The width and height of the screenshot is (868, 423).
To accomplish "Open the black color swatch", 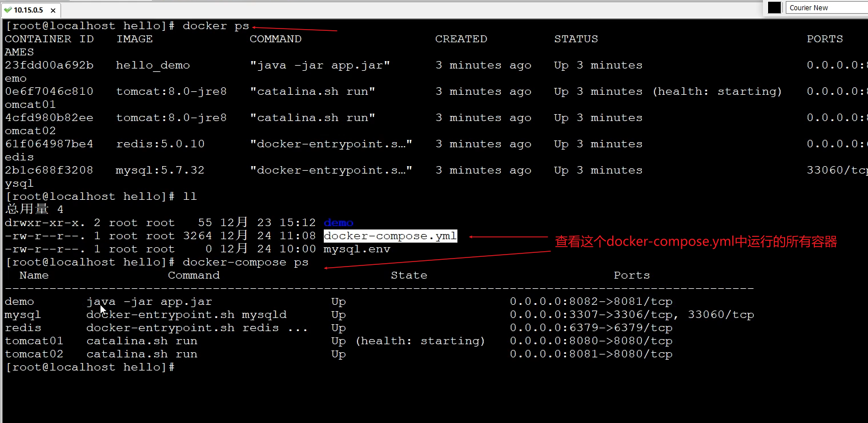I will coord(774,7).
